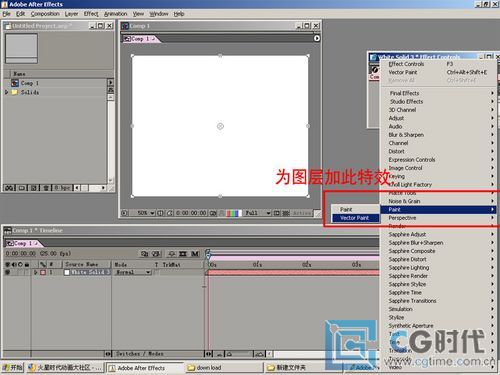The width and height of the screenshot is (500, 375).
Task: Create a new folder in Project window
Action: click(22, 188)
